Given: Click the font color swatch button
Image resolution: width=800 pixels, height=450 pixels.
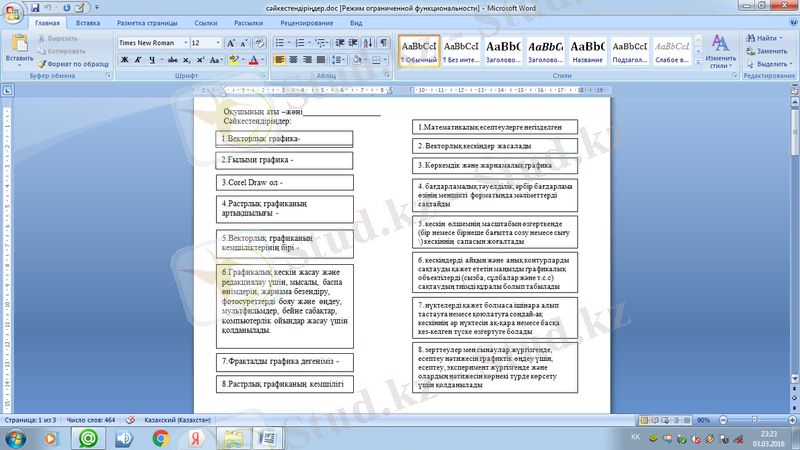Looking at the screenshot, I should pos(255,60).
